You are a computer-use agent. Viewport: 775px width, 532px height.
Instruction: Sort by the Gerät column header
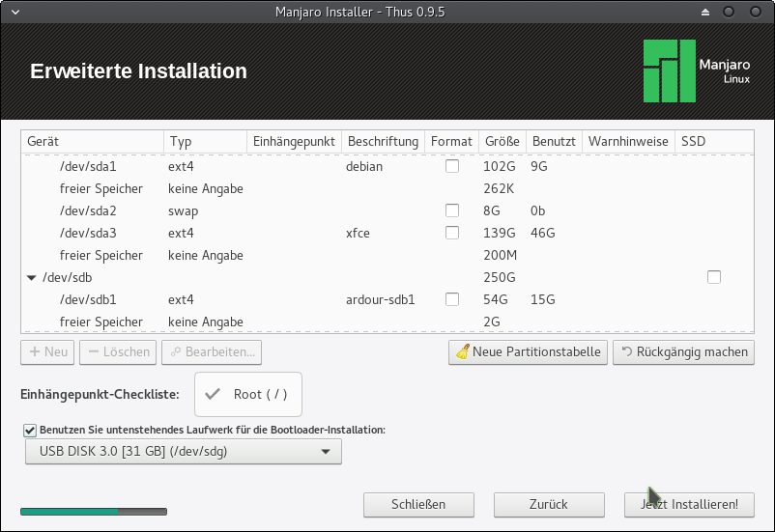(92, 141)
